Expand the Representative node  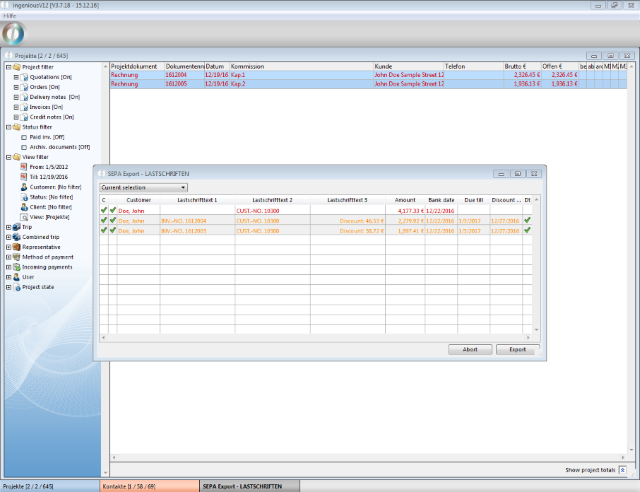click(9, 247)
